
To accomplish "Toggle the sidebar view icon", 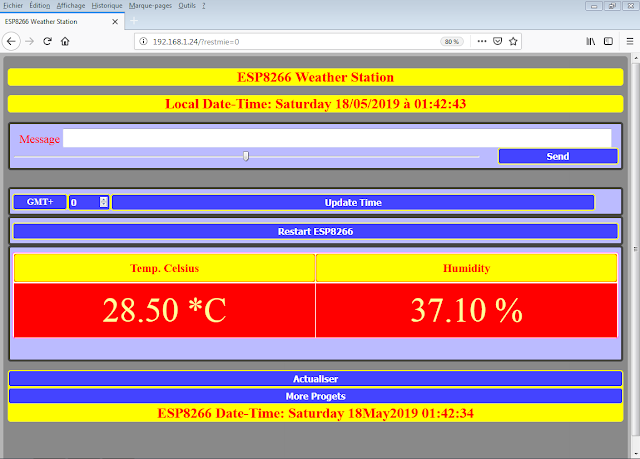I will [x=608, y=41].
